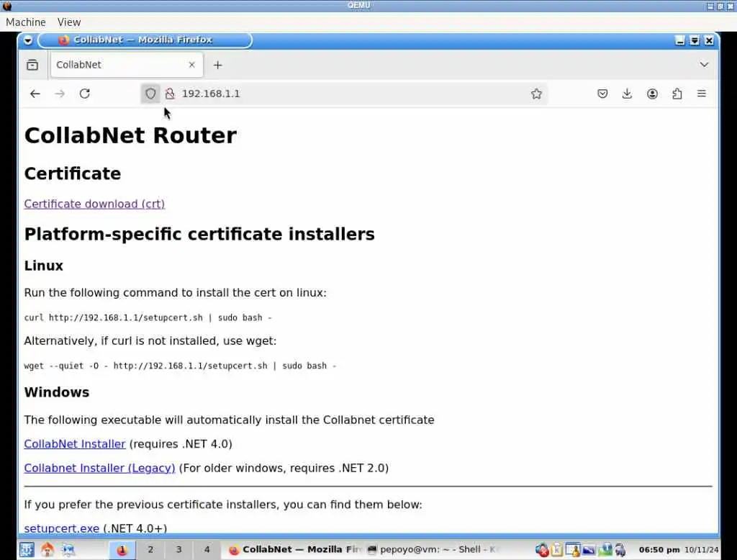Click the CollabNet Router heading
Viewport: 737px width, 560px height.
[130, 135]
